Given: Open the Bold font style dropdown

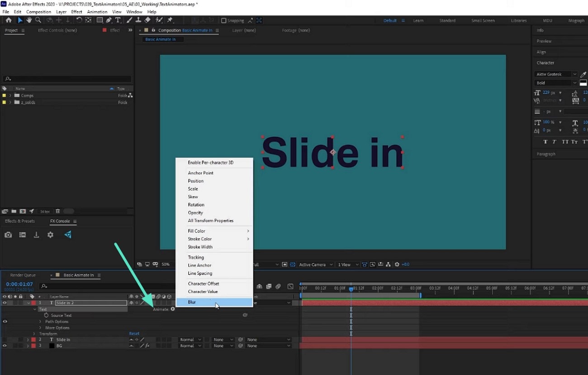Looking at the screenshot, I should click(x=556, y=83).
